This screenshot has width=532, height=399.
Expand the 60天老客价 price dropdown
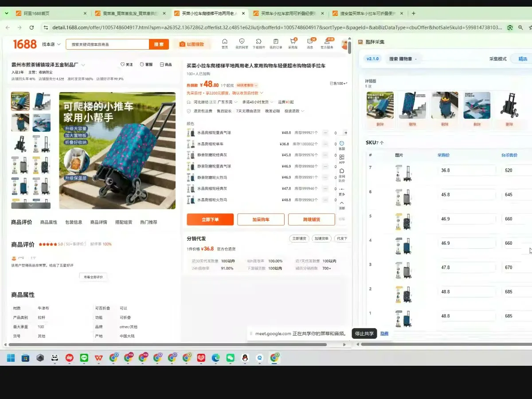tap(247, 85)
